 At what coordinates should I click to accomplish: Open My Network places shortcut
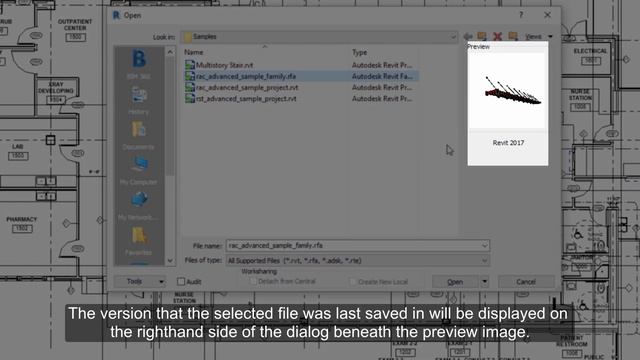139,206
